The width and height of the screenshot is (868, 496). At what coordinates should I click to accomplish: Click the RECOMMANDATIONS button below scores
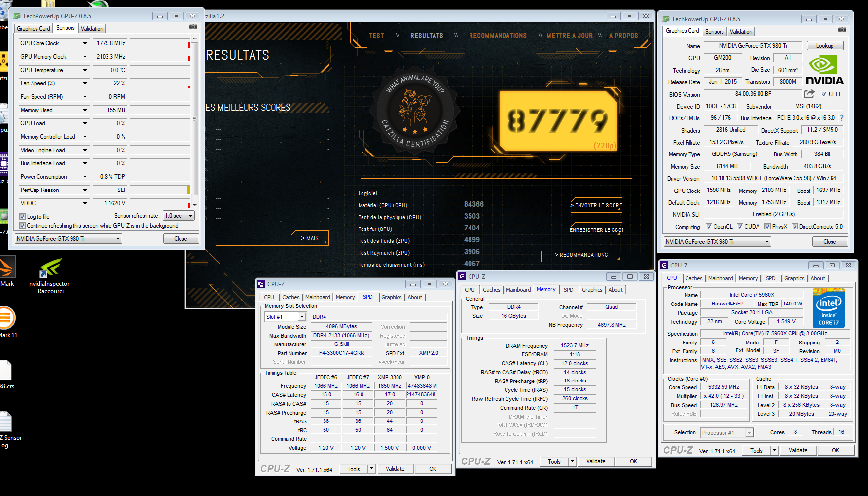click(581, 255)
